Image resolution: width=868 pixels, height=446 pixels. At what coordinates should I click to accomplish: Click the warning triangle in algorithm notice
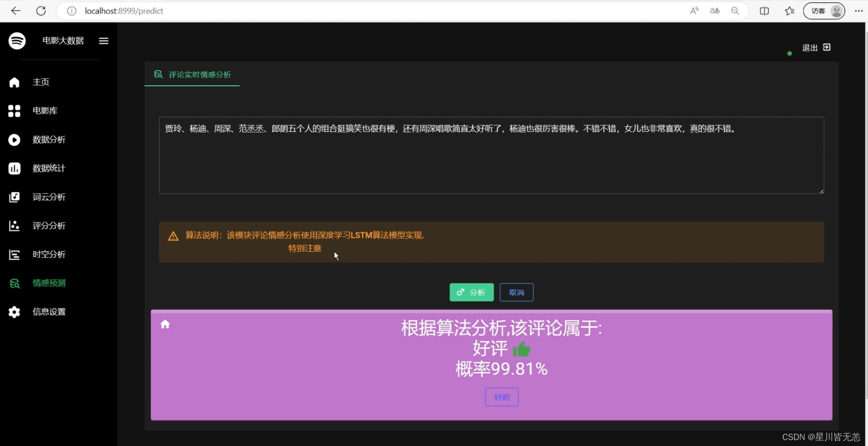pos(173,236)
